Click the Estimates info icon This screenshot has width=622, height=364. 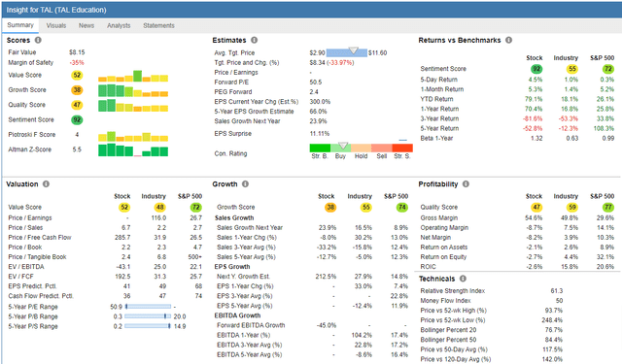coord(255,40)
